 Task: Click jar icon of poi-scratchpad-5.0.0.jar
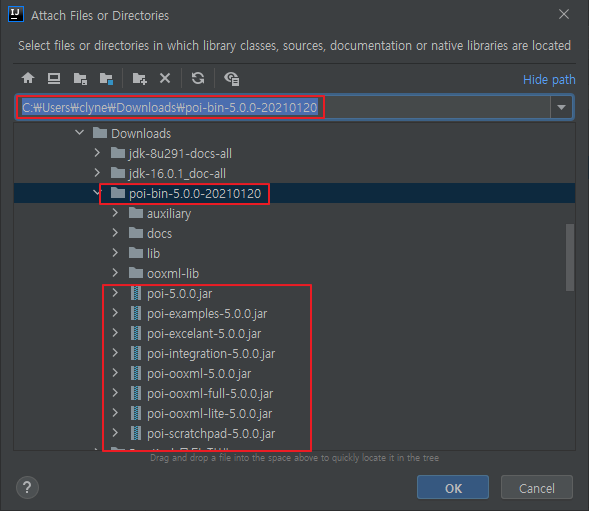click(136, 433)
